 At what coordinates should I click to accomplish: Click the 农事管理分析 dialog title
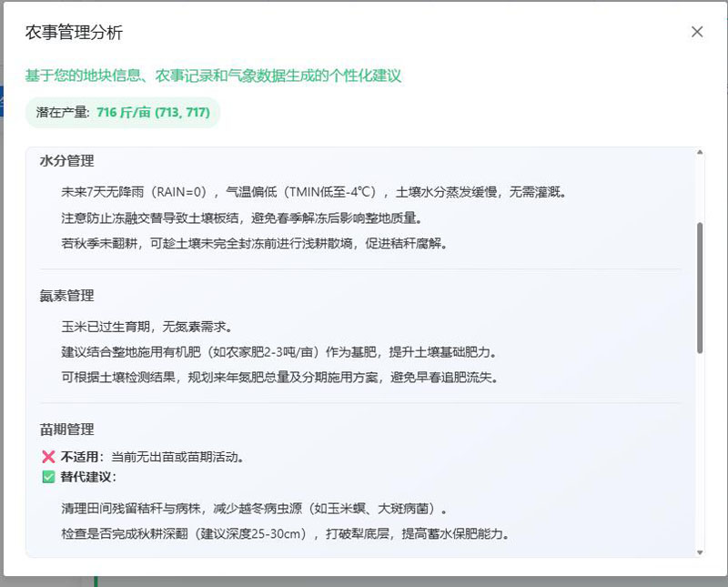click(74, 33)
